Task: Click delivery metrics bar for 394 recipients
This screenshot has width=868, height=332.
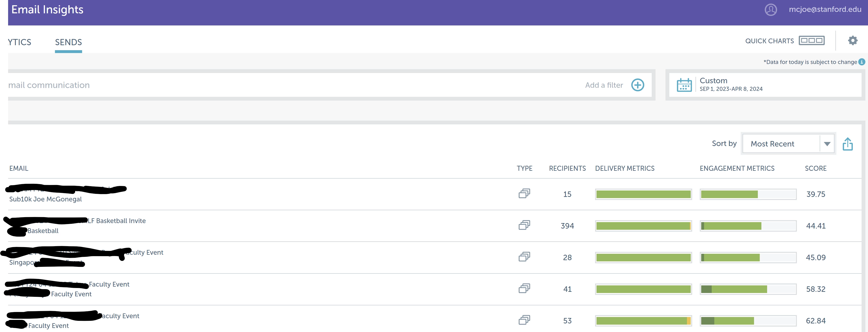Action: pos(643,226)
